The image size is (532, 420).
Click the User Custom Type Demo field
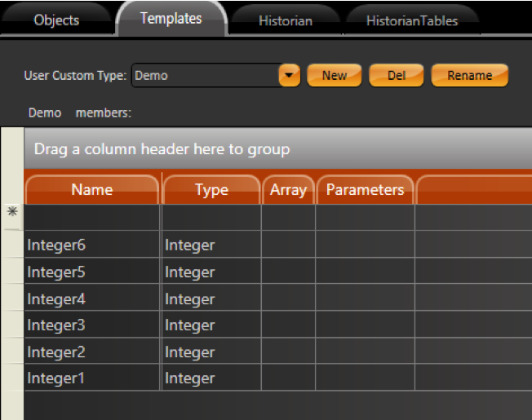point(204,76)
